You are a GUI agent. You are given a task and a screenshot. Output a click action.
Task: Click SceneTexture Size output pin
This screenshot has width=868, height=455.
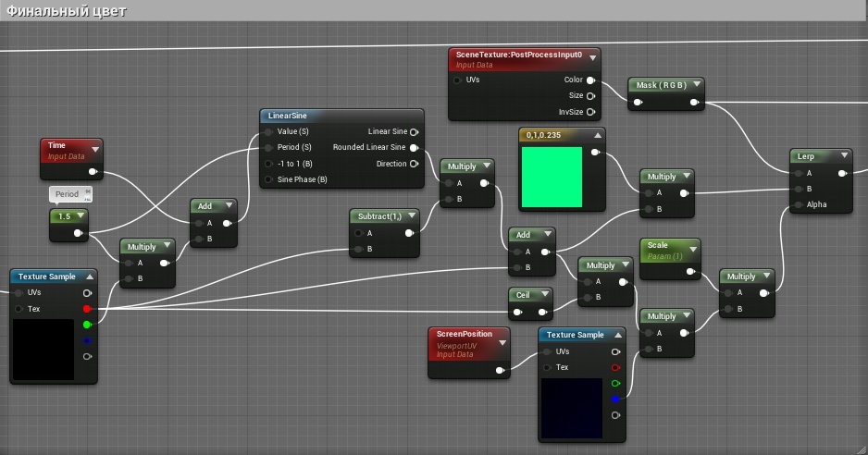590,96
